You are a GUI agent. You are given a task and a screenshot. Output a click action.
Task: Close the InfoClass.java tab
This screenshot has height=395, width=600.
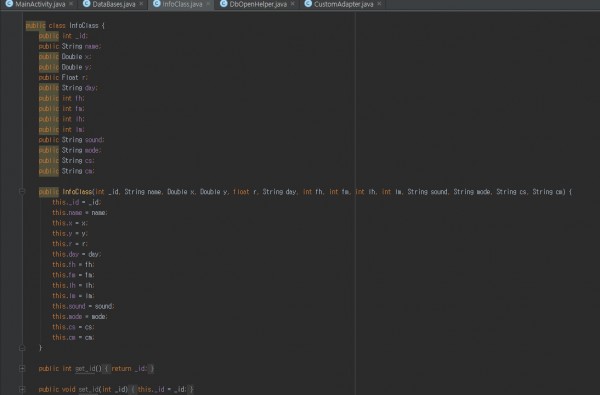click(208, 4)
